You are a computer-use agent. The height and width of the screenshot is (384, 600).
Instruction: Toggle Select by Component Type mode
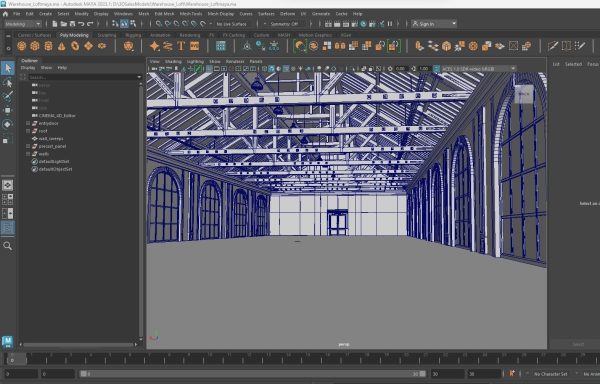click(133, 24)
